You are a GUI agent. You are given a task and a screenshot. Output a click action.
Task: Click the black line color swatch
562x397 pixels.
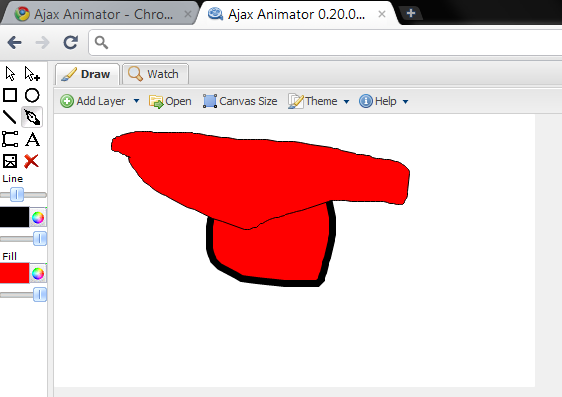point(14,217)
